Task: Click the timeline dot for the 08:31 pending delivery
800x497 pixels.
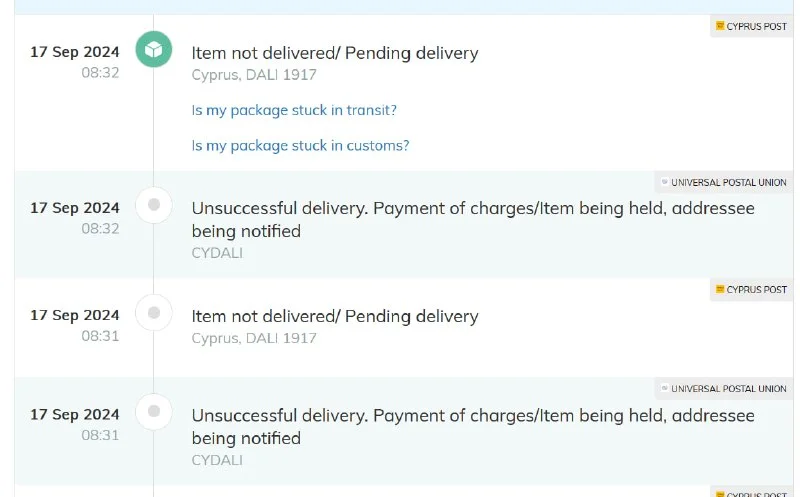Action: point(154,312)
